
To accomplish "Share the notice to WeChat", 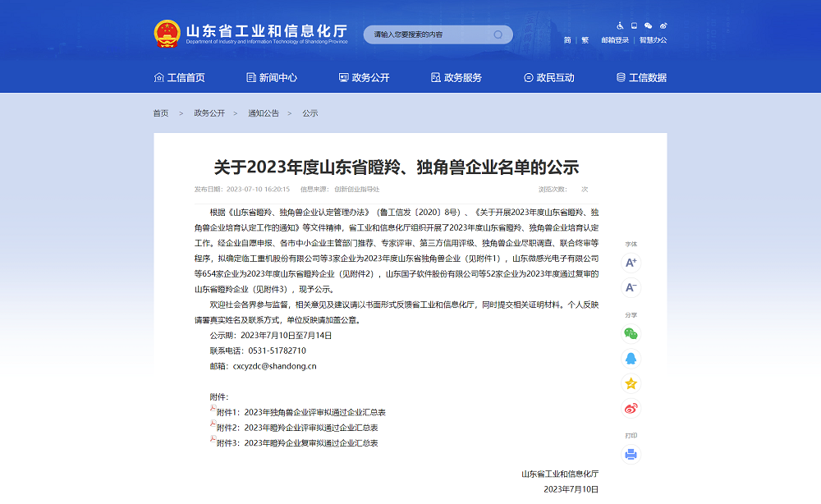I will pyautogui.click(x=631, y=334).
